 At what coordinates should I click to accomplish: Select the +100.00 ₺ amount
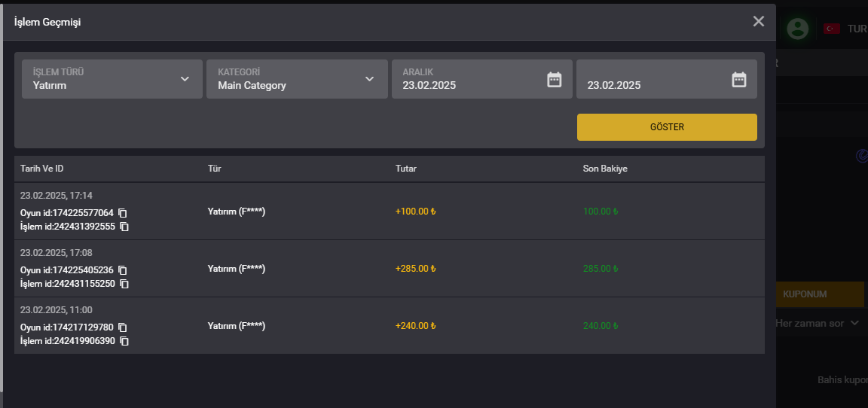(416, 212)
